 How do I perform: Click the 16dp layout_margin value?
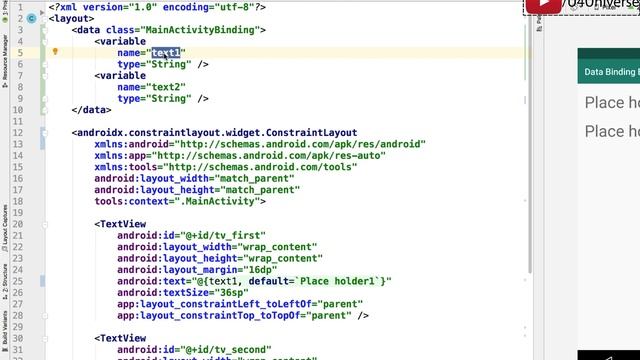click(260, 270)
